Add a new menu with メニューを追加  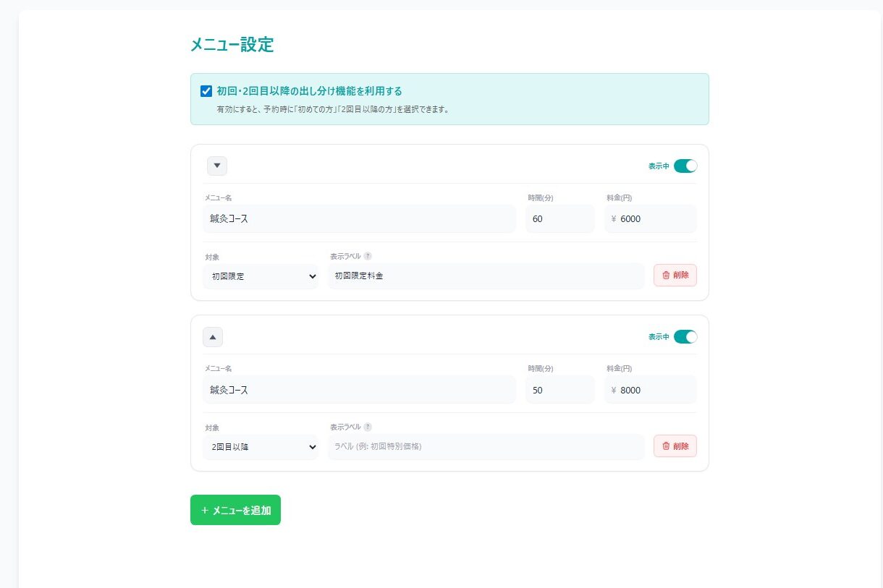point(235,510)
